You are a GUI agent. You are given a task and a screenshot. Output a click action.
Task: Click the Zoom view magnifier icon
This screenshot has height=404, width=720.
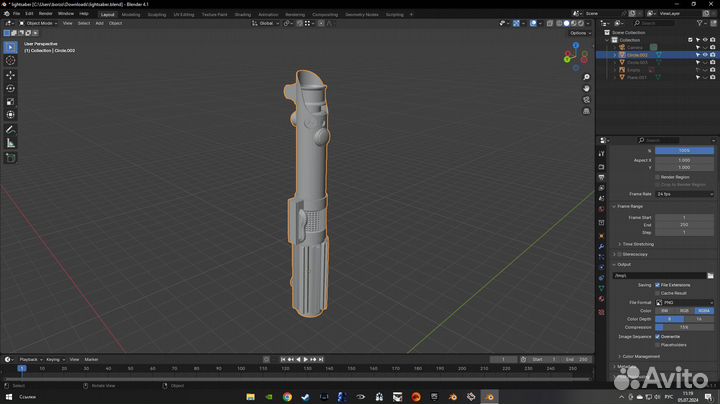(586, 77)
